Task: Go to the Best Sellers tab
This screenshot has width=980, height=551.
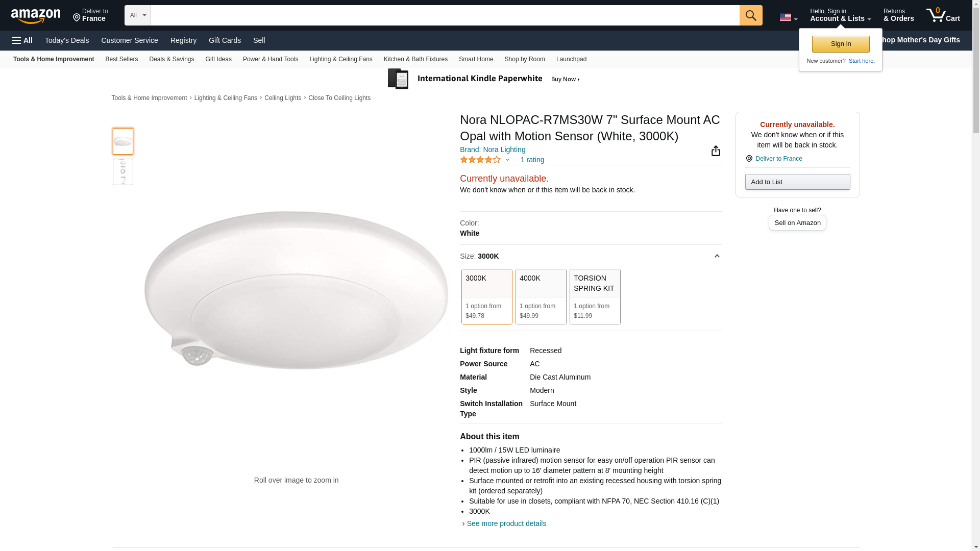Action: 121,59
